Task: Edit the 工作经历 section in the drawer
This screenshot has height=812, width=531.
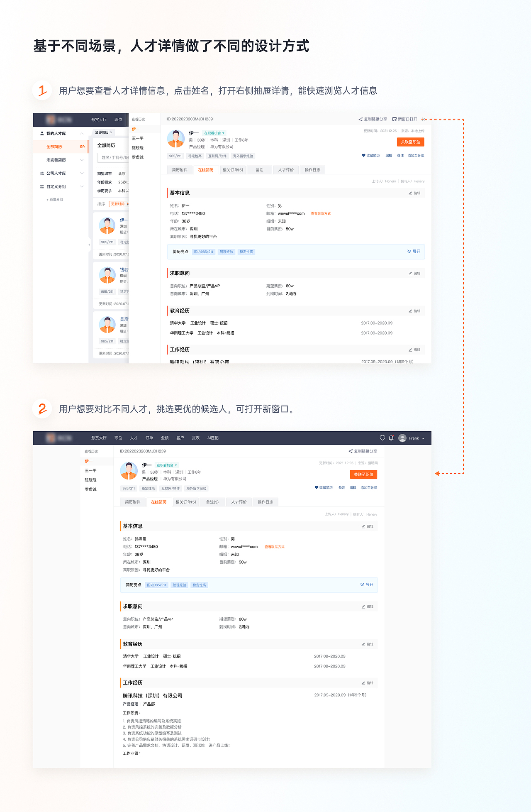Action: 414,350
